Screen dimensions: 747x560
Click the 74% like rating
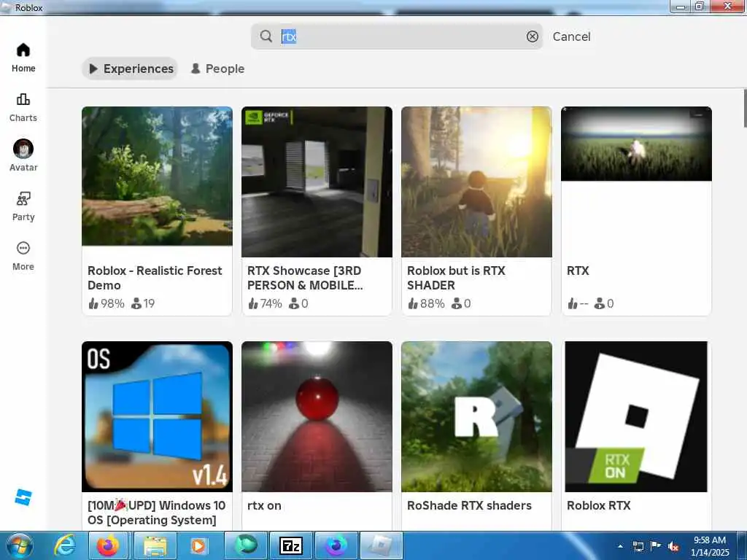pos(265,303)
